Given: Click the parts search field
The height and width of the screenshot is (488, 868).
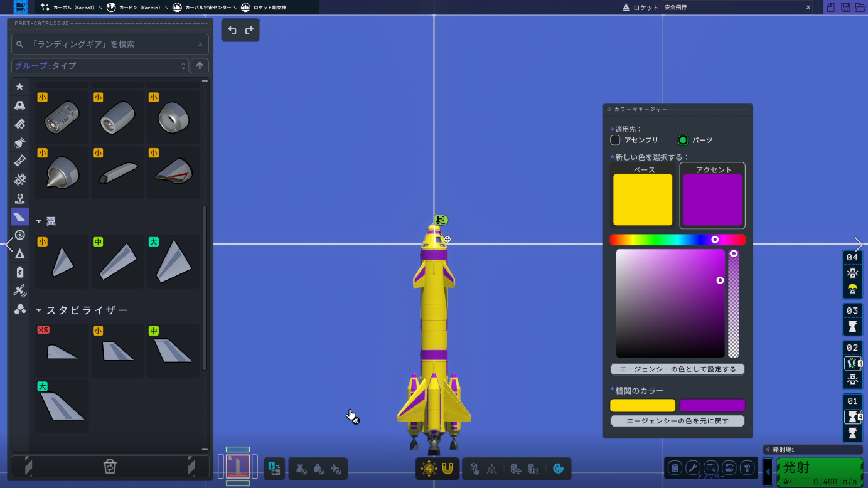Looking at the screenshot, I should [110, 45].
